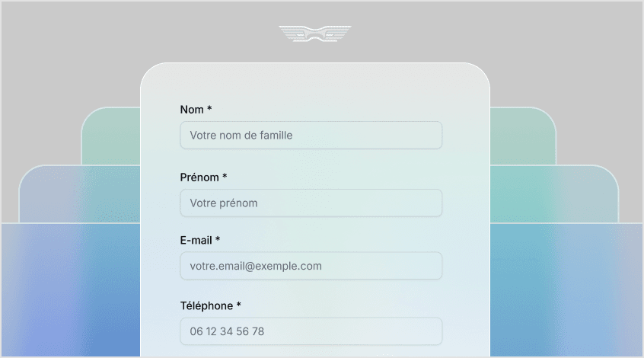The height and width of the screenshot is (358, 644).
Task: Click the "E-mail *" field label
Action: click(x=199, y=240)
